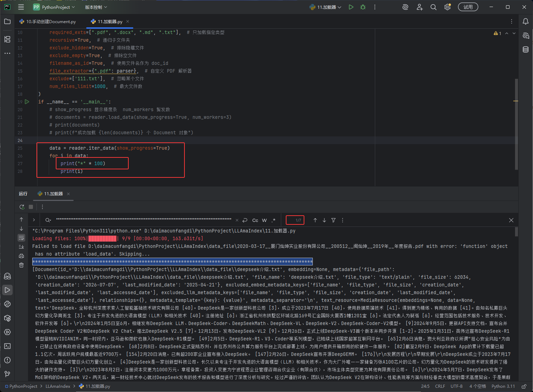Open the Structure tool window
The image size is (533, 392).
click(x=7, y=39)
